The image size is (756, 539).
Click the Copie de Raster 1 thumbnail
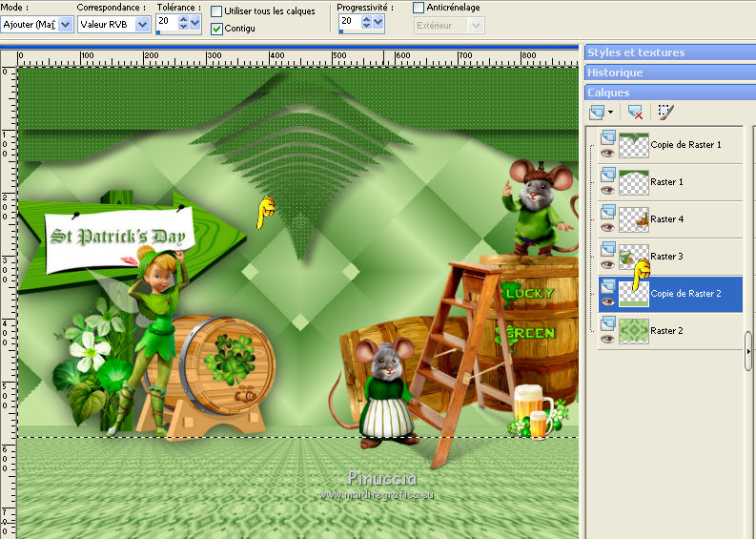point(634,145)
